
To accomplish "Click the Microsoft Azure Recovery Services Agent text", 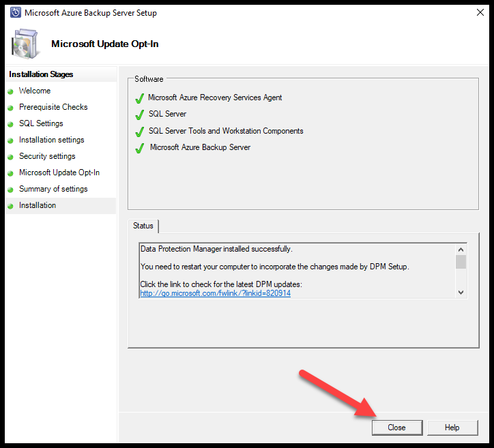I will pyautogui.click(x=215, y=98).
